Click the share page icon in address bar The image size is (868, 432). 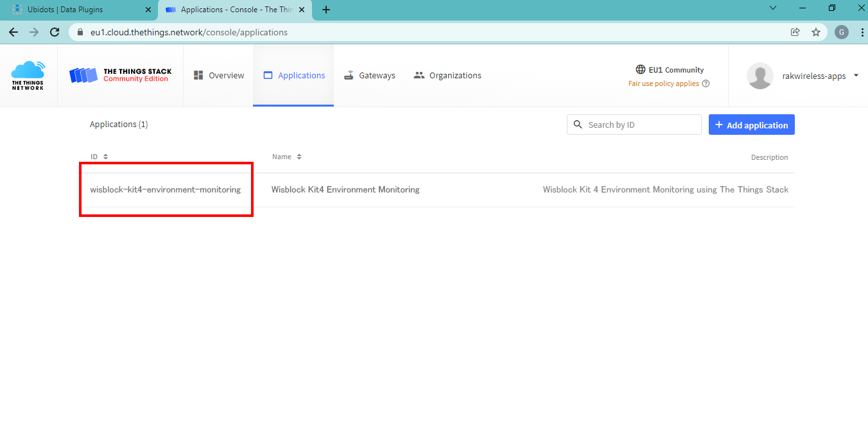point(795,32)
